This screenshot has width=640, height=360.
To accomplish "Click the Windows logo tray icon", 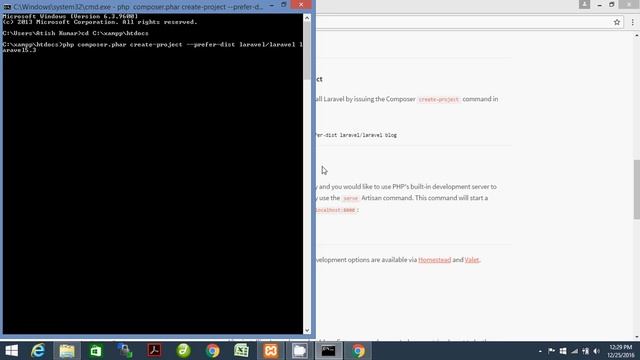I will point(563,351).
